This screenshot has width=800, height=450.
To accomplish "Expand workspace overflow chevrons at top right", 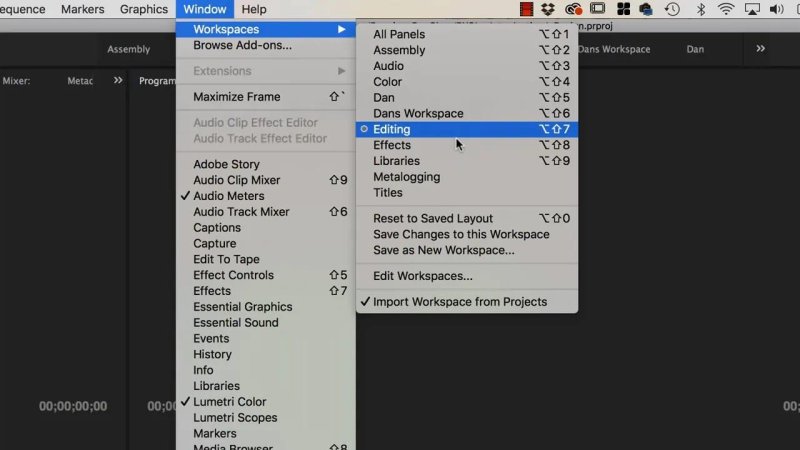I will 760,49.
